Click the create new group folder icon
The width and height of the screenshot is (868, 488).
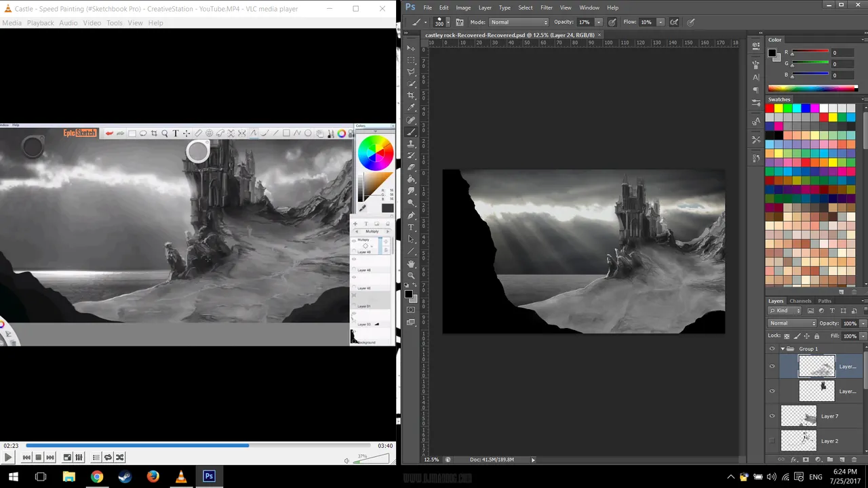tap(830, 460)
